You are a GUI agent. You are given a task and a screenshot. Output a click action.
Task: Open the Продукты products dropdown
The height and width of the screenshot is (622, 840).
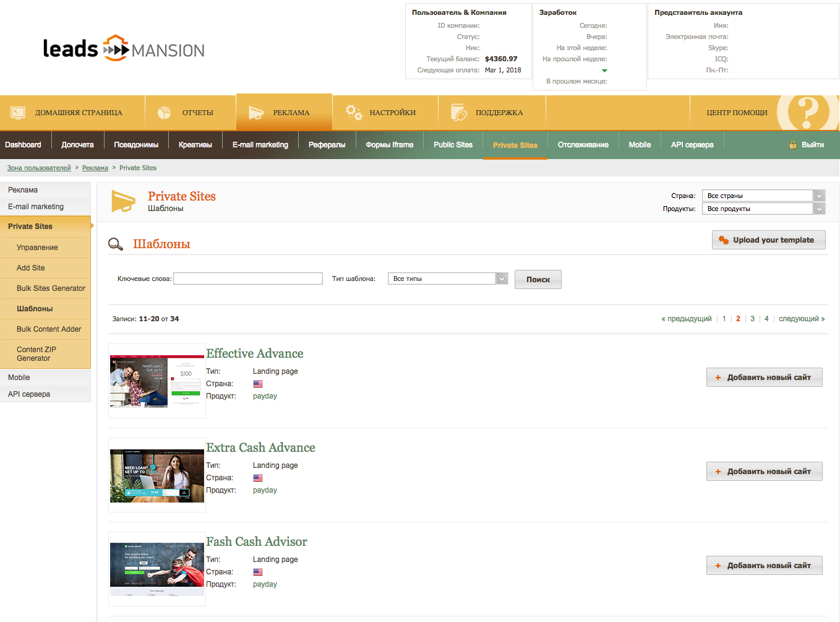tap(819, 209)
